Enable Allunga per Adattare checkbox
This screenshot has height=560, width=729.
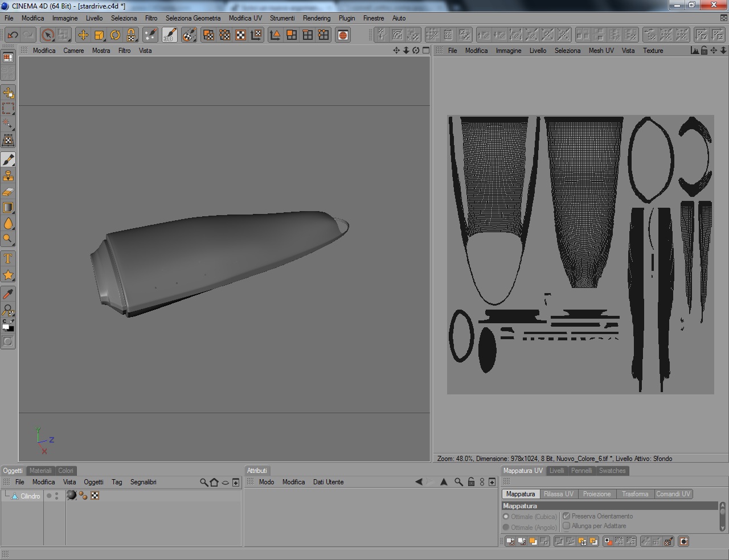coord(567,526)
